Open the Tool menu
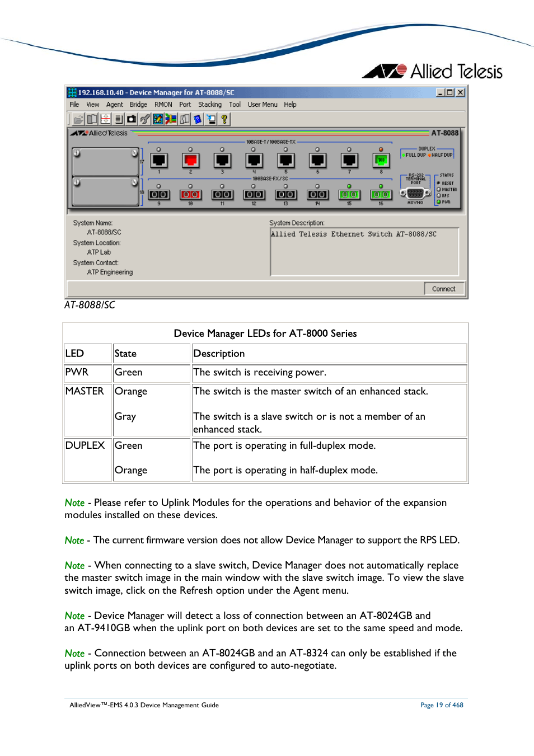534x756 pixels. (x=235, y=105)
